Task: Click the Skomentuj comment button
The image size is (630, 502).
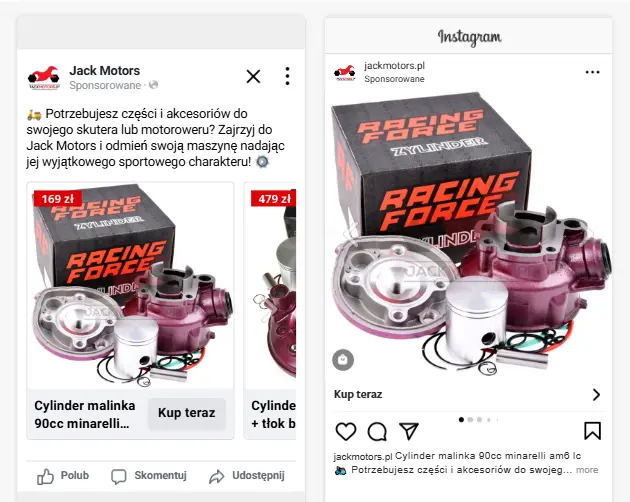Action: (148, 475)
